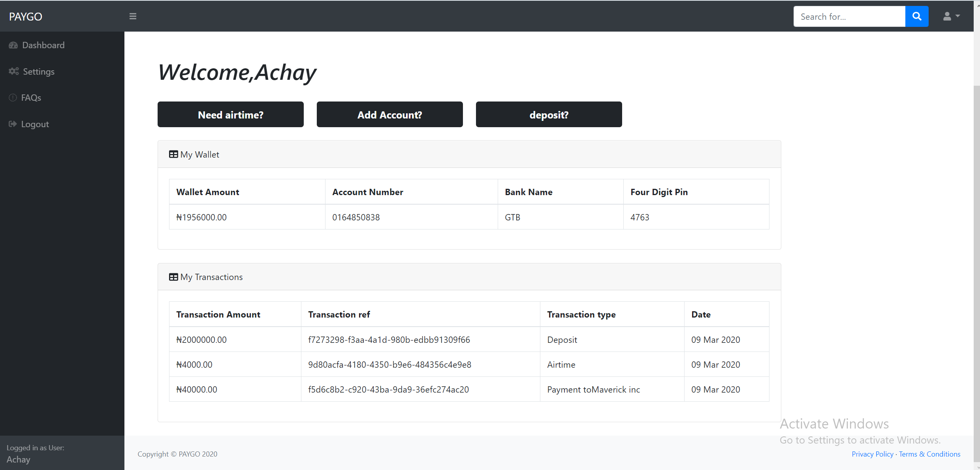Click the FAQs info circle icon
The height and width of the screenshot is (470, 980).
[13, 98]
